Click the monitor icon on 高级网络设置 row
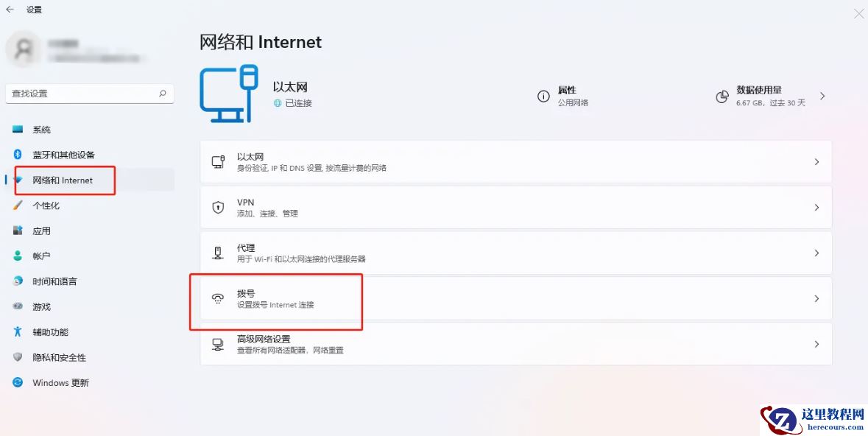 coord(218,343)
